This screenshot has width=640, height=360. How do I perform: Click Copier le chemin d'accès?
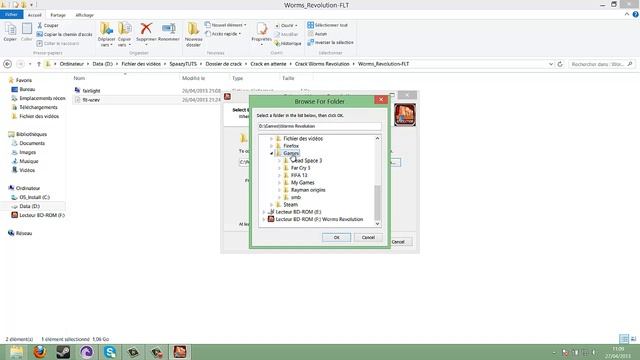point(64,34)
